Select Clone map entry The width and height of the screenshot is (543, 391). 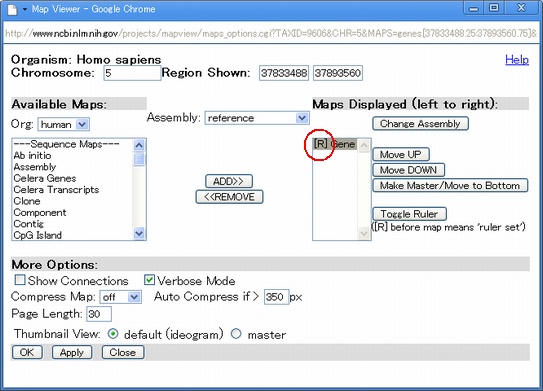coord(72,201)
